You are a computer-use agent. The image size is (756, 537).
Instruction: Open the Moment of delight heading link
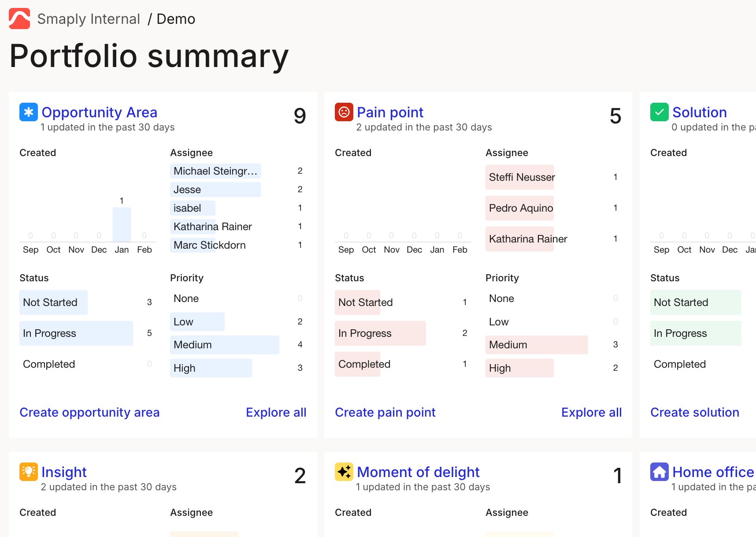pyautogui.click(x=418, y=472)
